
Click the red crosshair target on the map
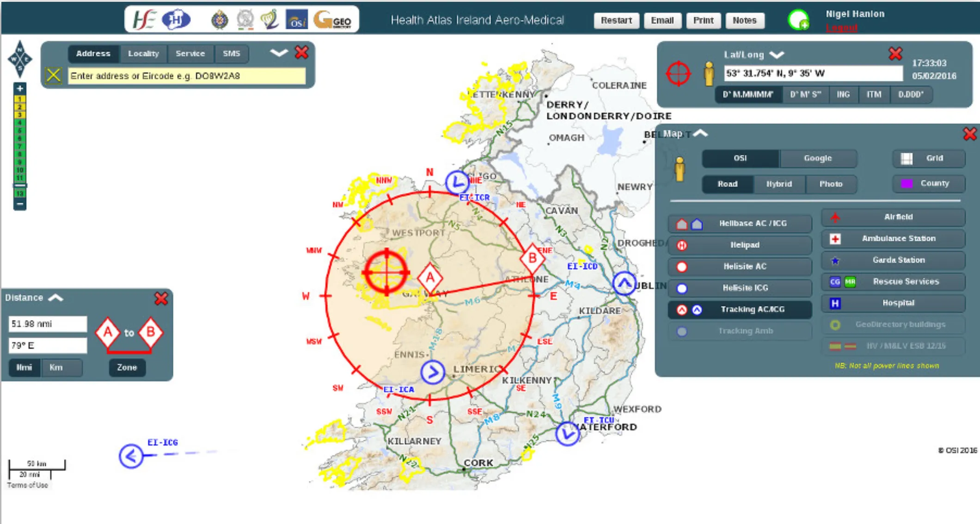386,272
